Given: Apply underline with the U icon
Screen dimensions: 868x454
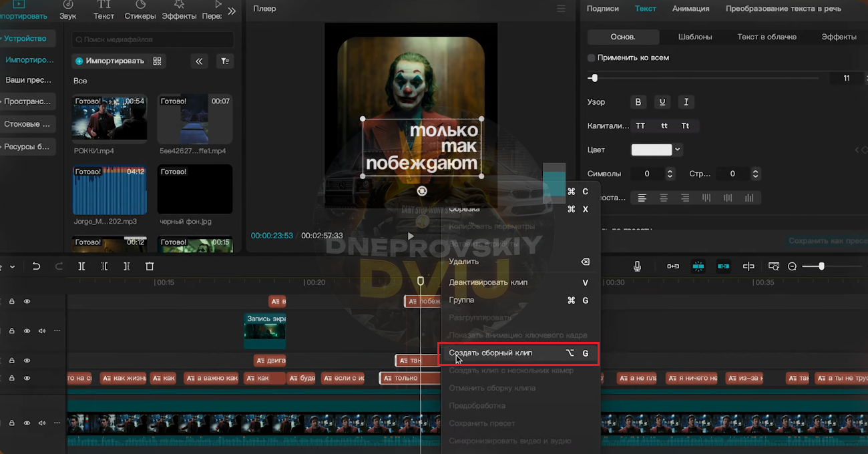Looking at the screenshot, I should [662, 102].
